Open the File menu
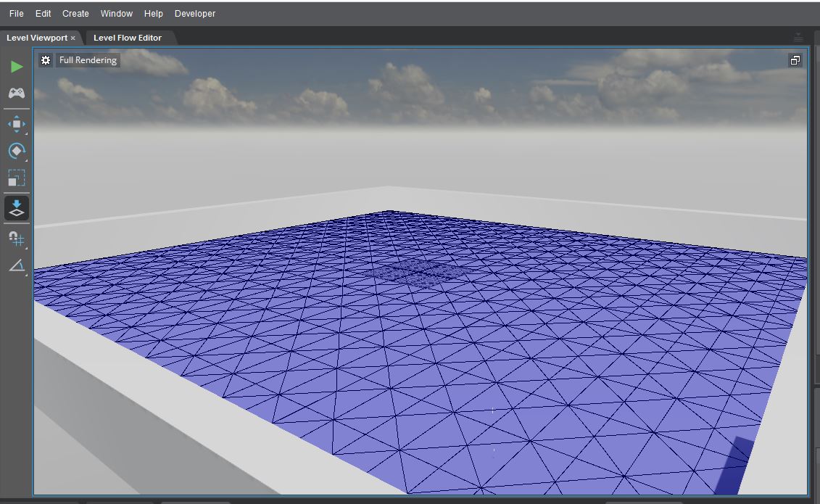The width and height of the screenshot is (820, 504). pyautogui.click(x=16, y=14)
